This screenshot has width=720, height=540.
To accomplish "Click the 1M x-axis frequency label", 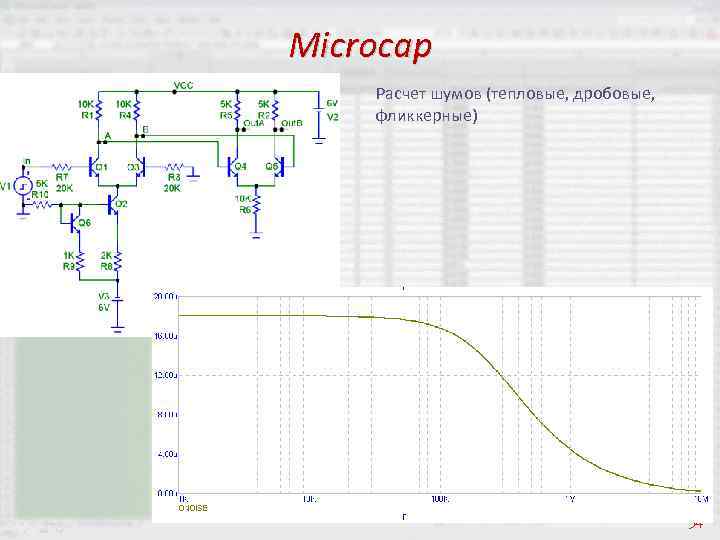I will pos(569,499).
